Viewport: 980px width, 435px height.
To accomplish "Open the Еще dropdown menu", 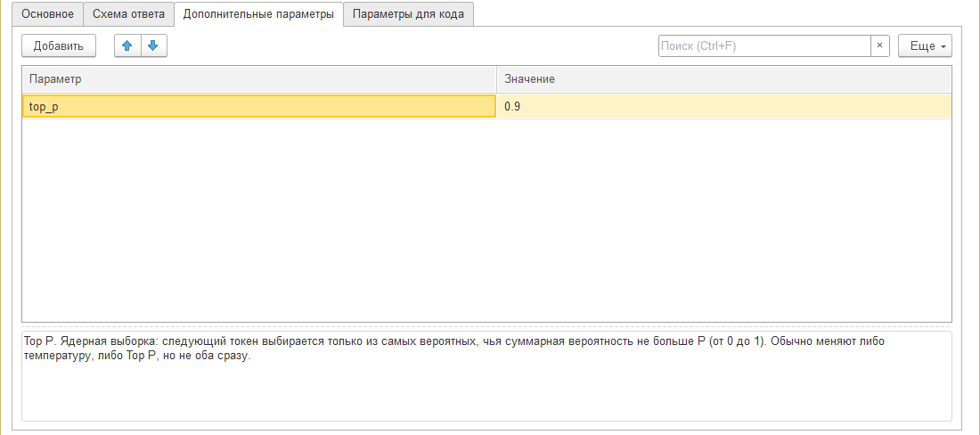I will [925, 46].
